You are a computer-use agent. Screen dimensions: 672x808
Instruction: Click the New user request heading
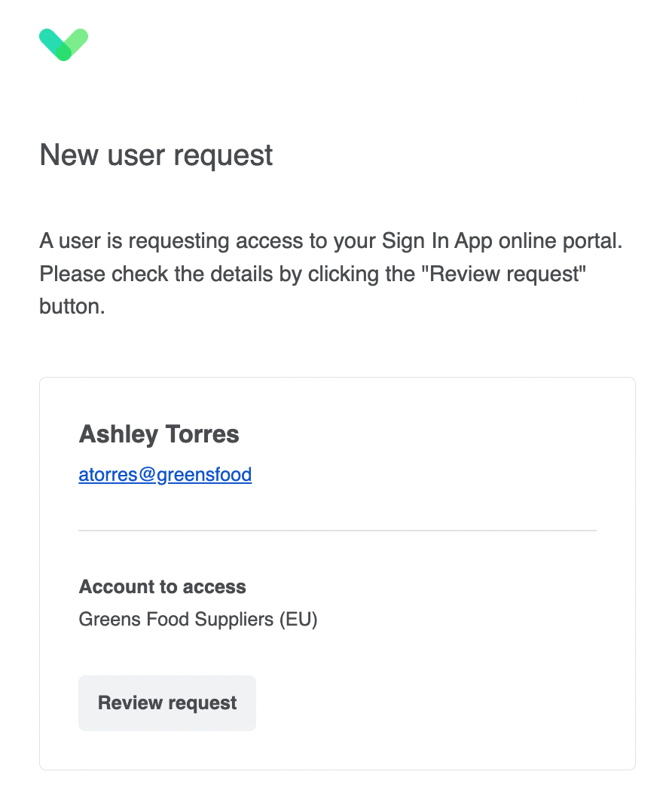(x=156, y=155)
